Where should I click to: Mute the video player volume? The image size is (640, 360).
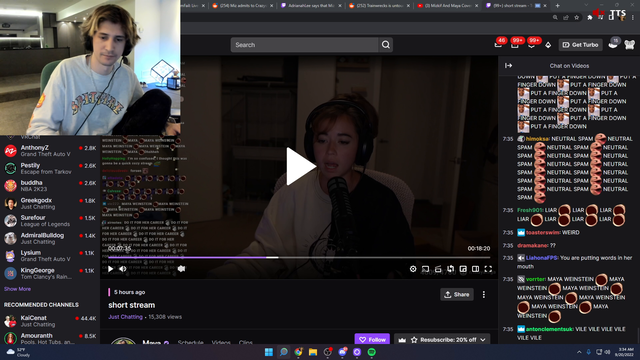pyautogui.click(x=123, y=269)
